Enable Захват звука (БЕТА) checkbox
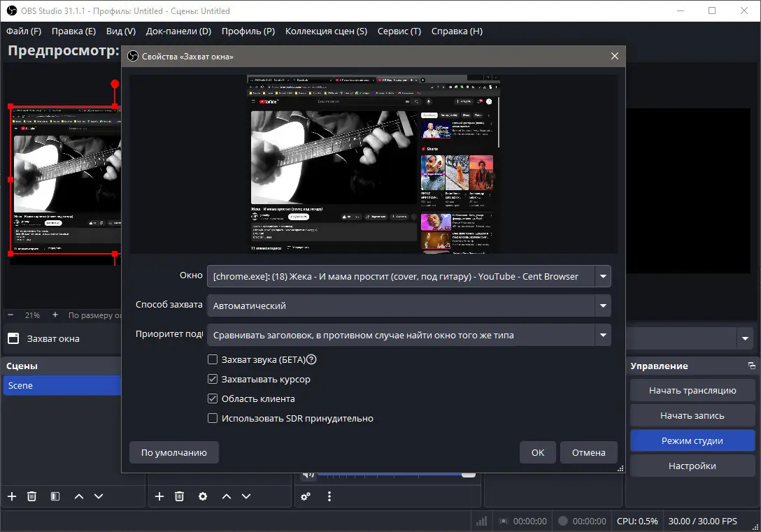The image size is (761, 532). pyautogui.click(x=213, y=359)
